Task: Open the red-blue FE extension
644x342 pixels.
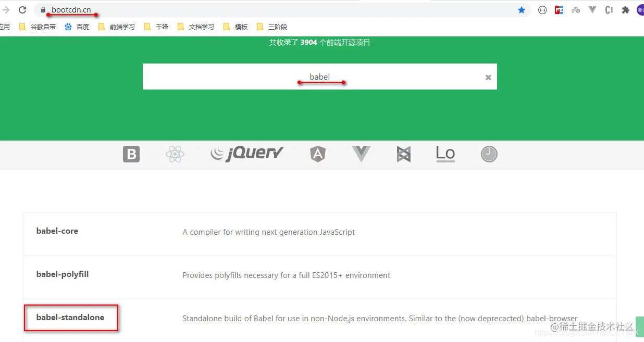Action: [x=559, y=10]
